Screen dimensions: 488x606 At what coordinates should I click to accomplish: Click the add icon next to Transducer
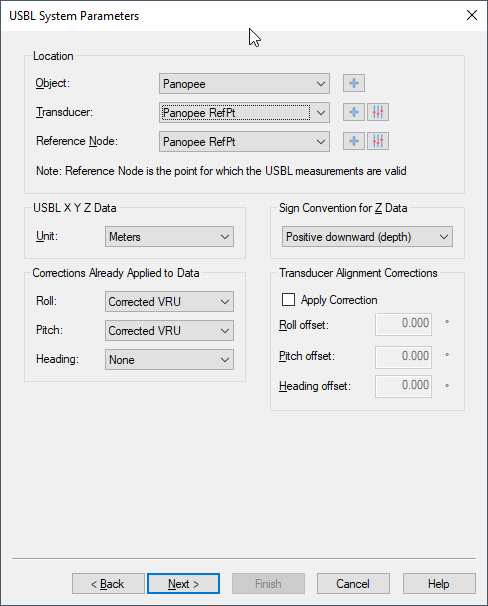[x=354, y=112]
